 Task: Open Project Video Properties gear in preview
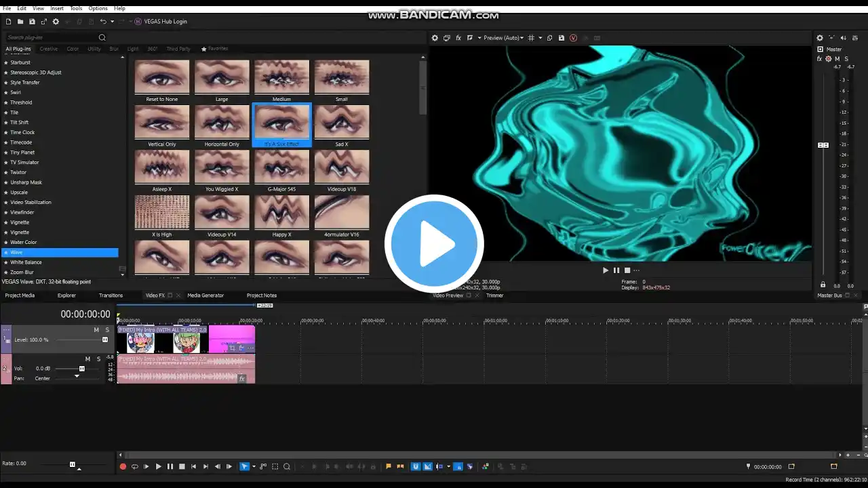click(435, 38)
